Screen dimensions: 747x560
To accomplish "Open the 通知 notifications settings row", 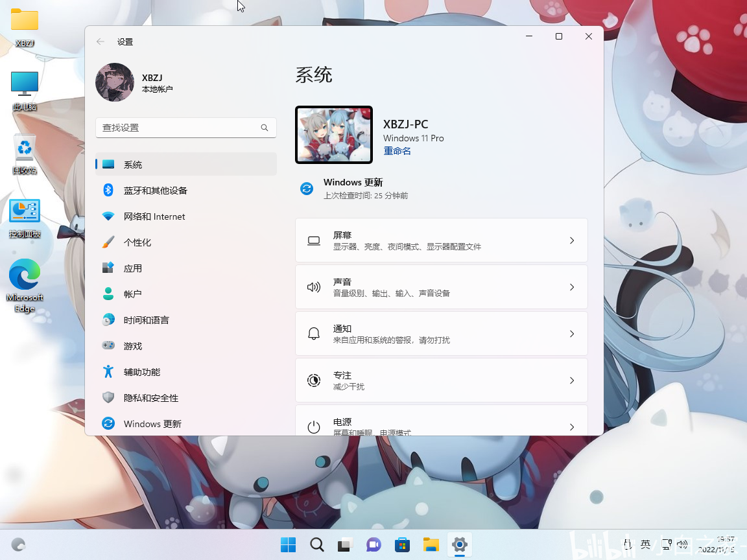I will (x=442, y=334).
